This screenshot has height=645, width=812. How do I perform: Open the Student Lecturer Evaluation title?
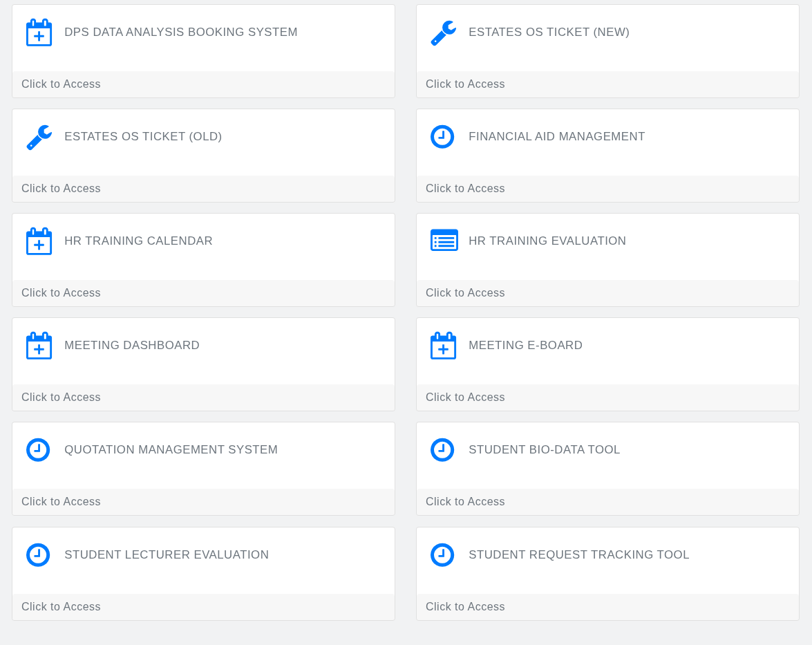[x=167, y=555]
